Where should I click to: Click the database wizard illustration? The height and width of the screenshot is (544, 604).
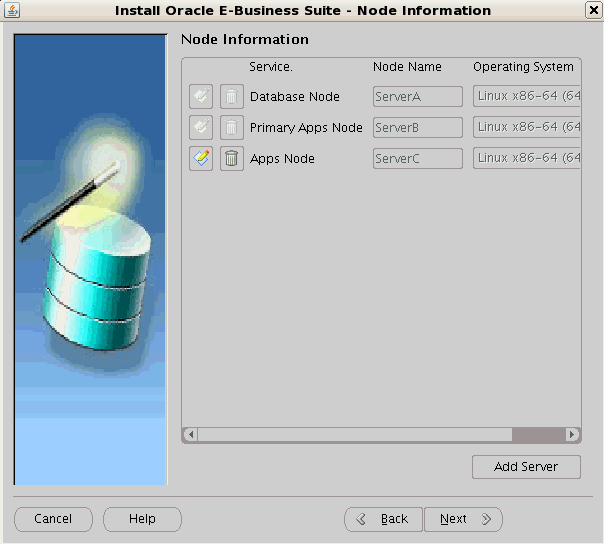click(91, 259)
